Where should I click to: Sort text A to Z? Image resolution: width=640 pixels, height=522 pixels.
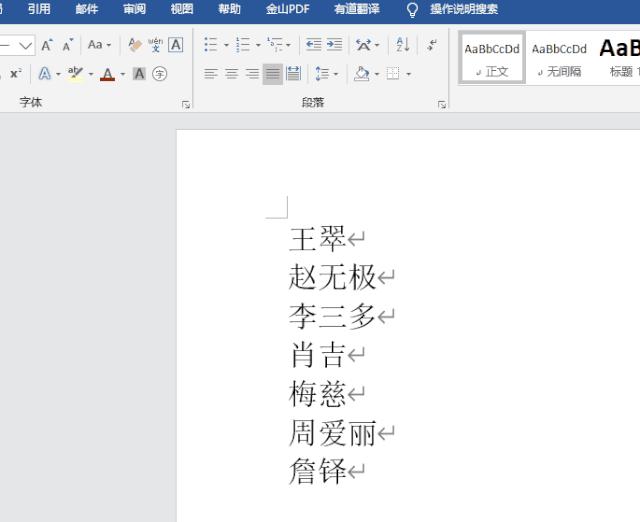point(403,44)
